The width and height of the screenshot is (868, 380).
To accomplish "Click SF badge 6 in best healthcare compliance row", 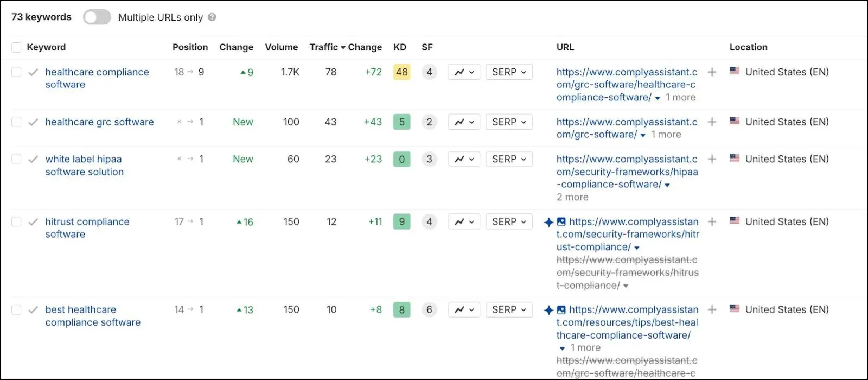I will [x=429, y=310].
